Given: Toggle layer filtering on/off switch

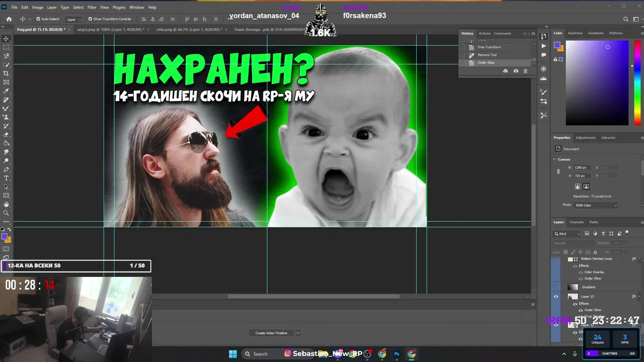Looking at the screenshot, I should pyautogui.click(x=627, y=233).
